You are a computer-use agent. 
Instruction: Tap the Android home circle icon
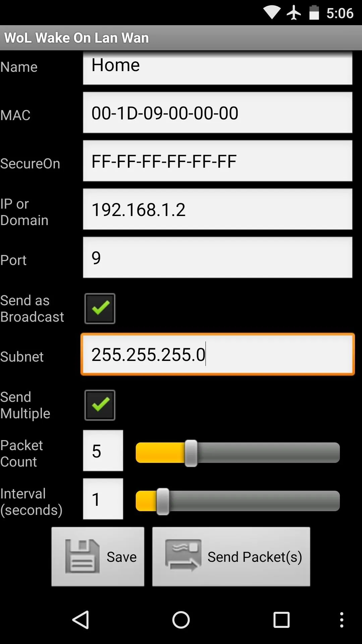point(181,620)
